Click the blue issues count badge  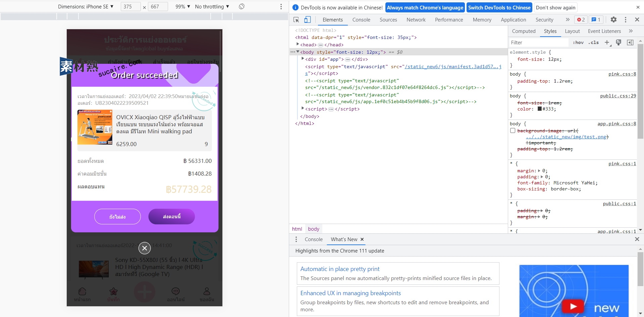pos(596,20)
